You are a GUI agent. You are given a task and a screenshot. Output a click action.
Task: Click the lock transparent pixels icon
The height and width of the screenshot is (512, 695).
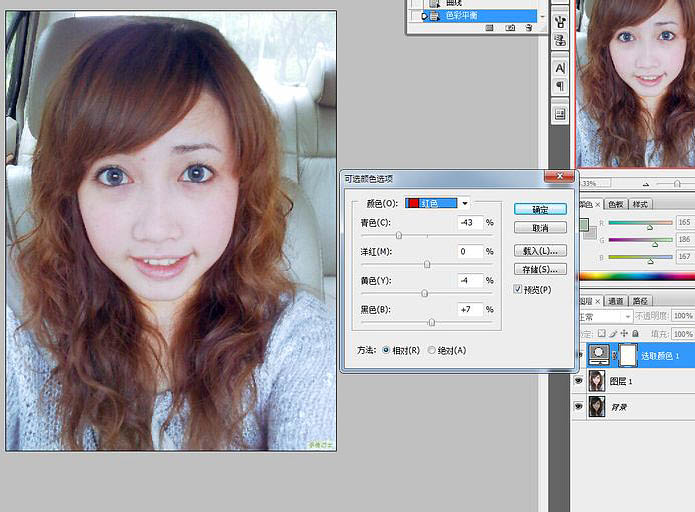[601, 333]
